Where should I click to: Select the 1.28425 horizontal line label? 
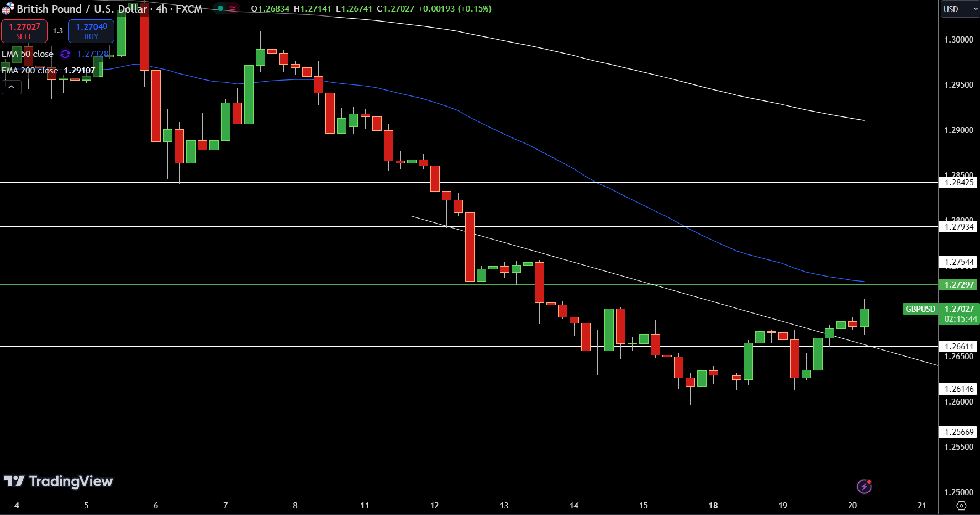pyautogui.click(x=959, y=183)
